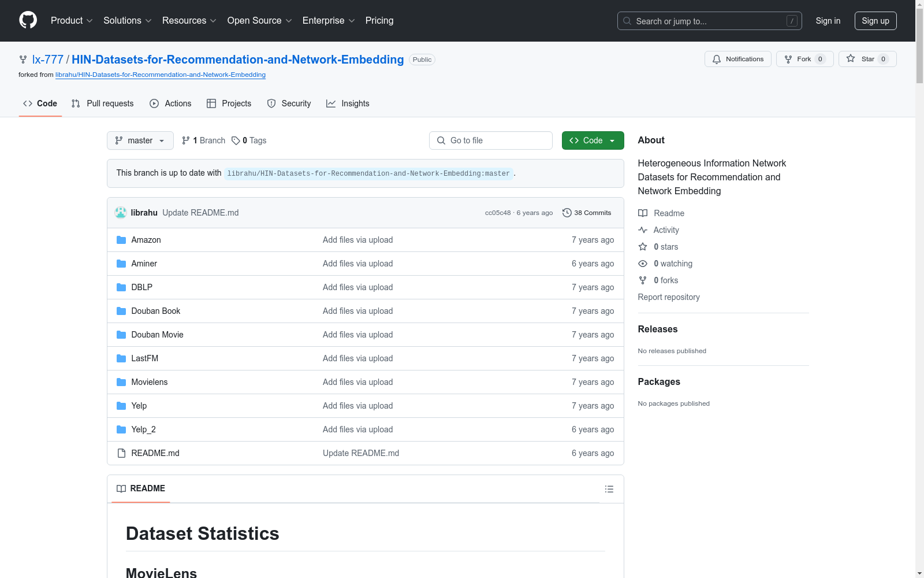Switch to the Insights tab
This screenshot has height=578, width=924.
pyautogui.click(x=348, y=103)
